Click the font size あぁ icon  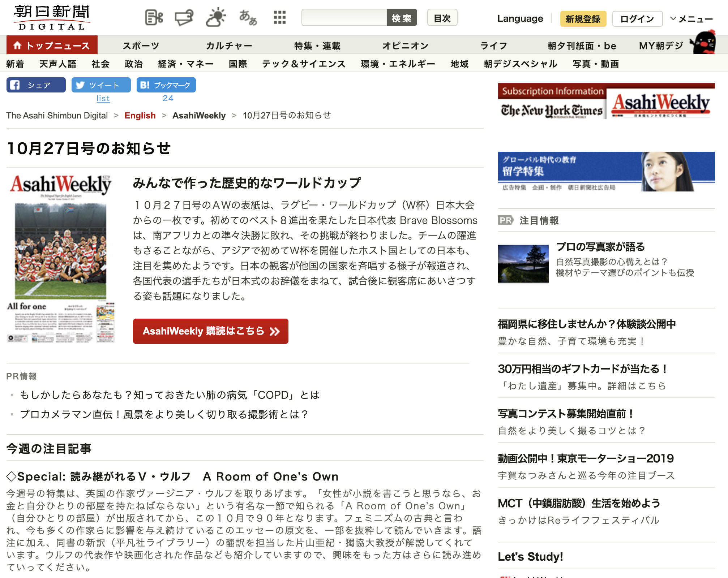point(248,17)
